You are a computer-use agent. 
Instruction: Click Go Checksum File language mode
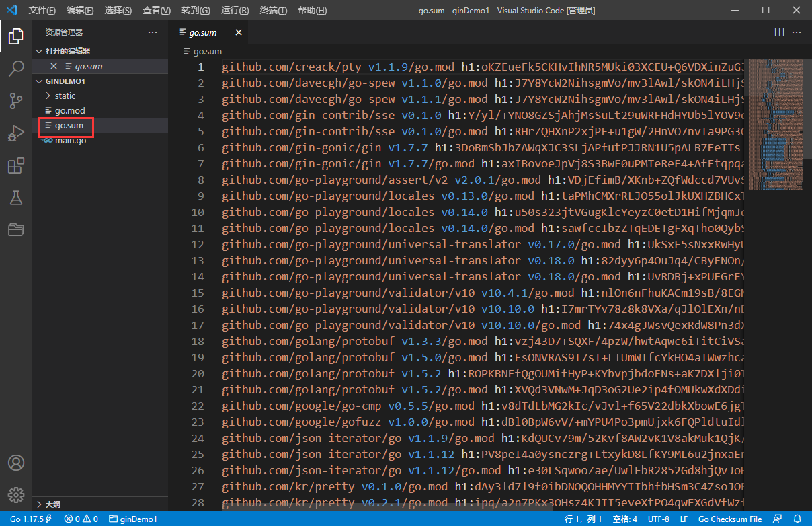pyautogui.click(x=730, y=519)
